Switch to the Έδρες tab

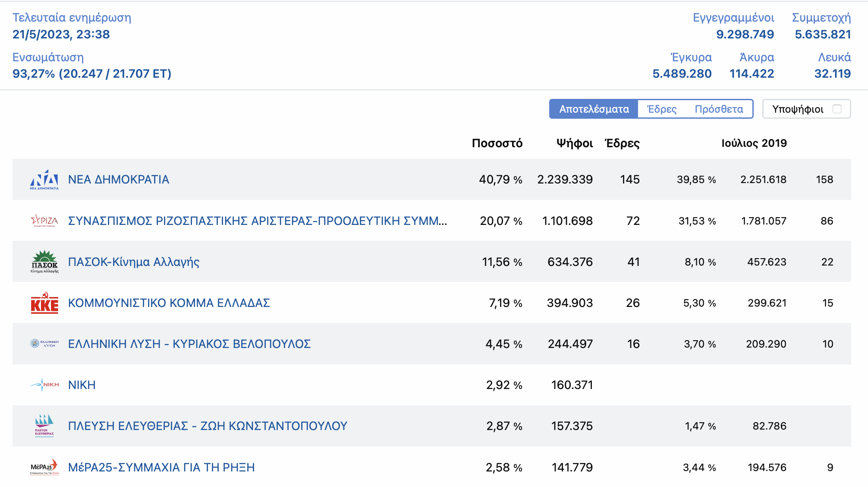click(x=662, y=109)
